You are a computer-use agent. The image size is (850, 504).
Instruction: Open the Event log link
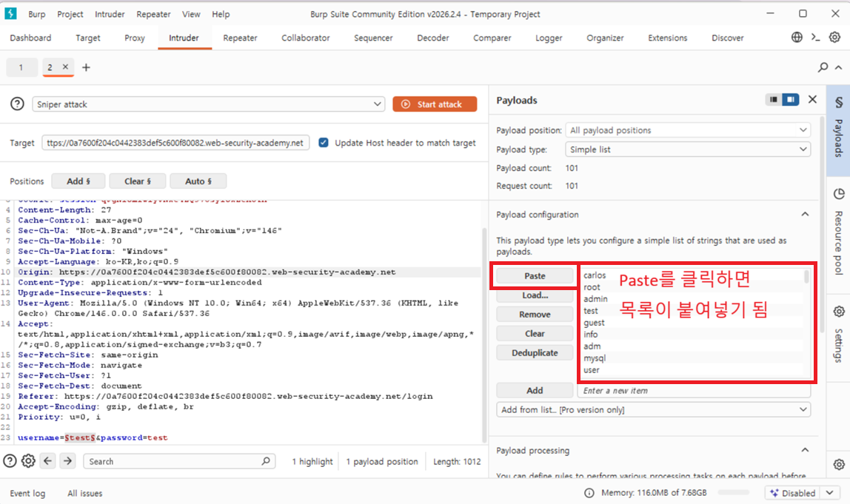click(x=27, y=493)
